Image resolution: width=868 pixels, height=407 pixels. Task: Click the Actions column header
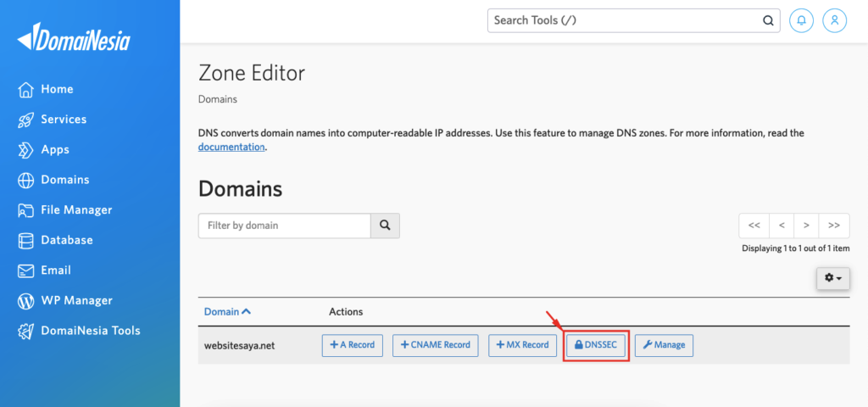pyautogui.click(x=346, y=312)
